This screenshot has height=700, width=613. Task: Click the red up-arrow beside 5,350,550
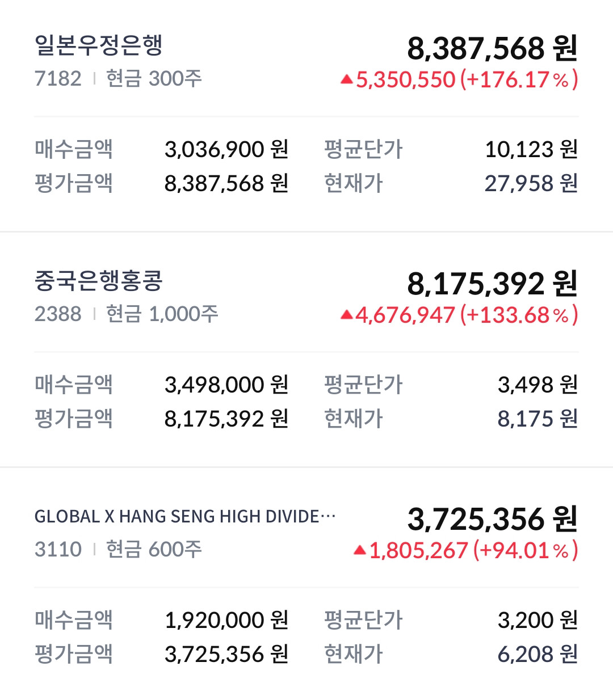pos(347,80)
